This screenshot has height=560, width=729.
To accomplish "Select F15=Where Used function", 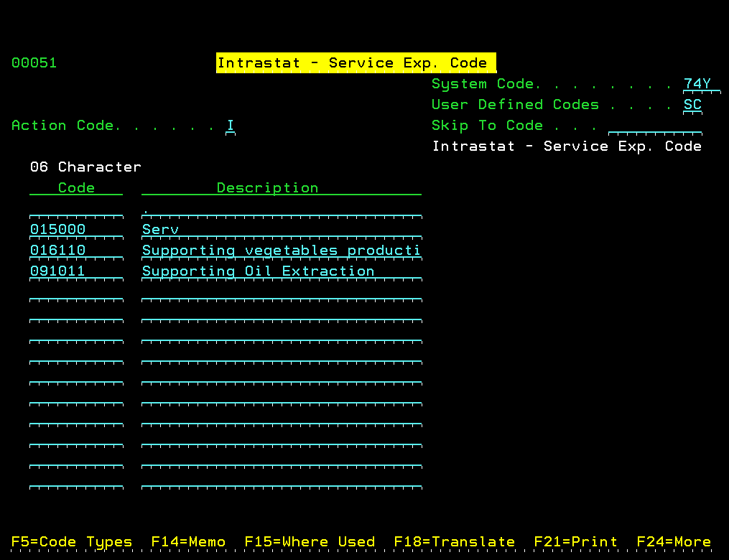I will 310,542.
